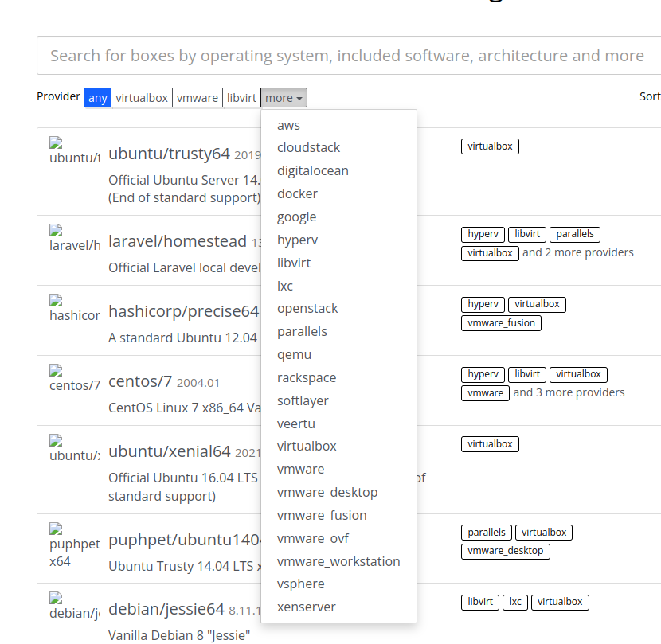Open the hashicorp/precise64 box link
This screenshot has width=661, height=644.
click(x=184, y=311)
